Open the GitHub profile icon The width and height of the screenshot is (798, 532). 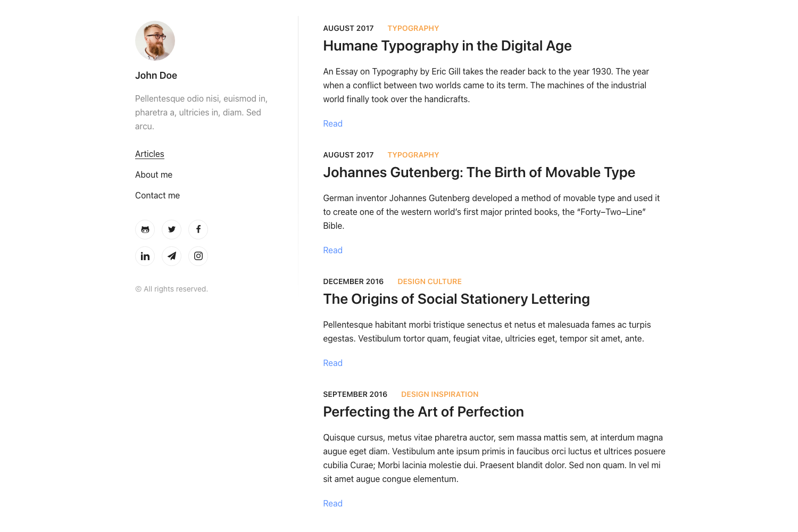tap(145, 230)
